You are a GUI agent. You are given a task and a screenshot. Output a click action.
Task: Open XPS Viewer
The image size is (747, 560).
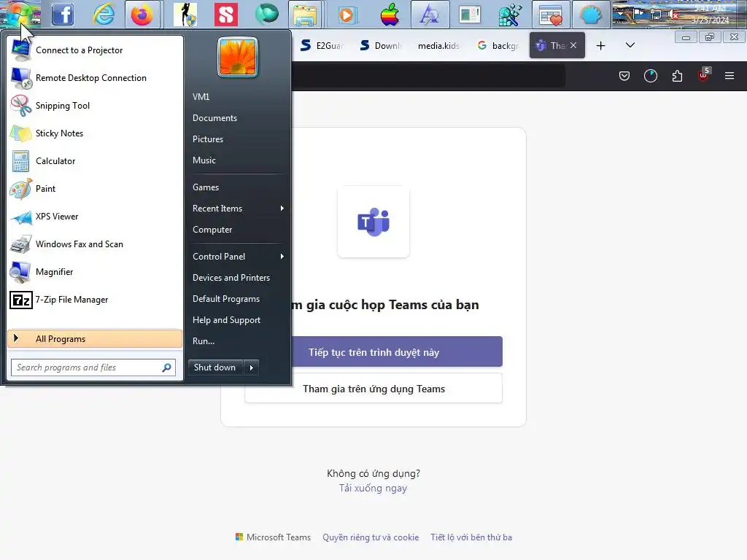pos(95,216)
